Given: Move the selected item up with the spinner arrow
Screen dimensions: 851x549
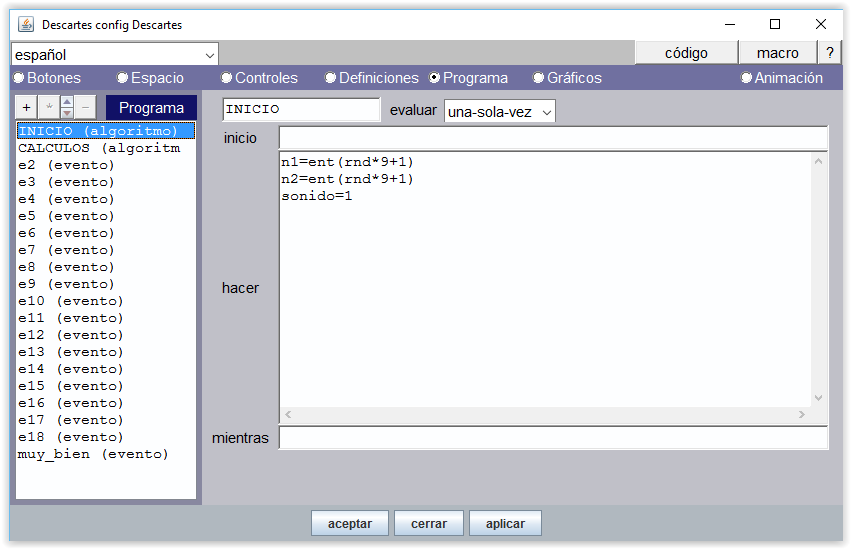Looking at the screenshot, I should tap(67, 103).
